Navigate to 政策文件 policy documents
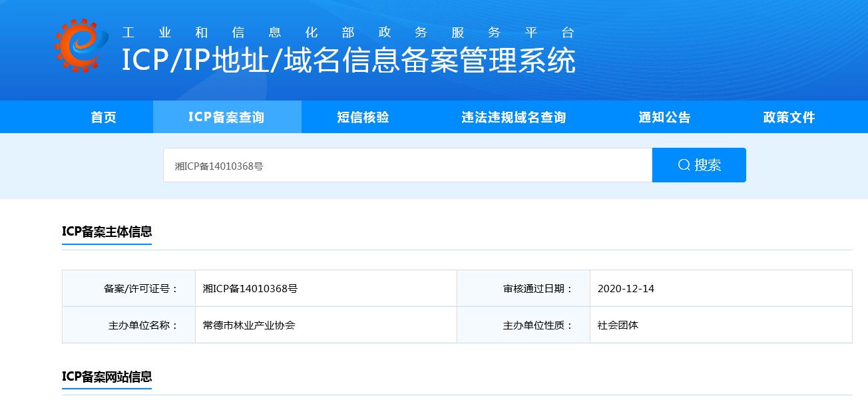The height and width of the screenshot is (406, 868). (x=789, y=117)
